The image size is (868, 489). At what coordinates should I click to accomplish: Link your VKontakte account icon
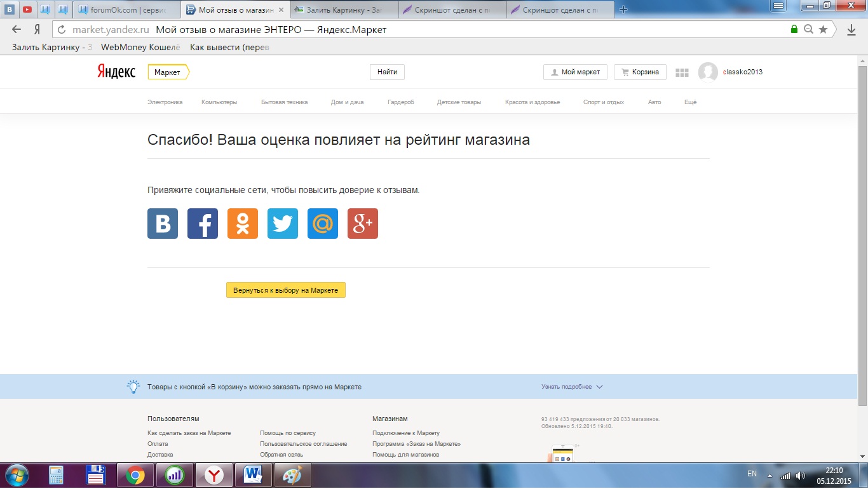163,224
